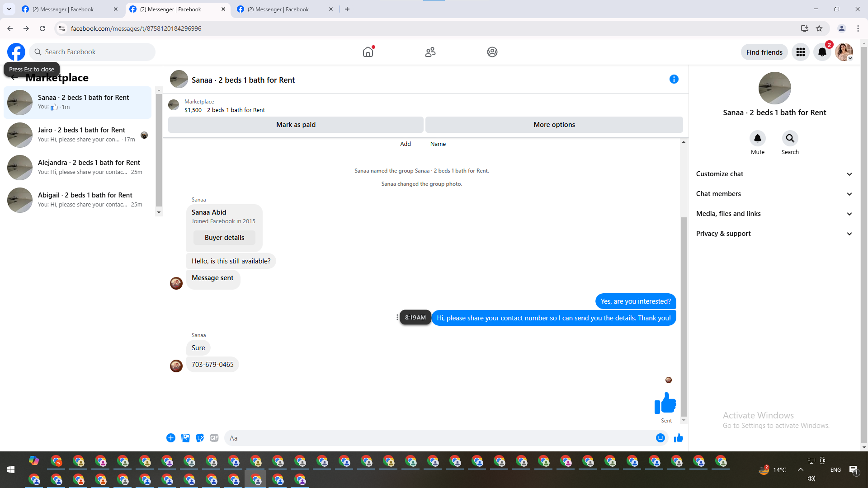Click the Aa message input box
The image size is (868, 488).
click(x=439, y=438)
